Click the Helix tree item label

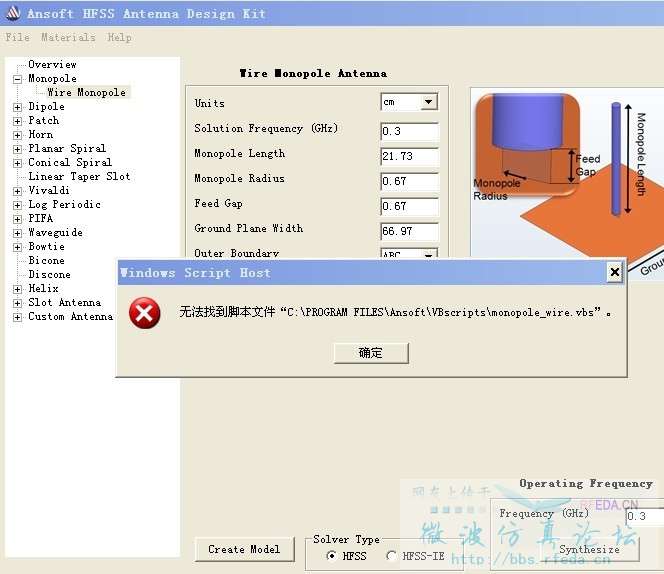click(x=43, y=288)
